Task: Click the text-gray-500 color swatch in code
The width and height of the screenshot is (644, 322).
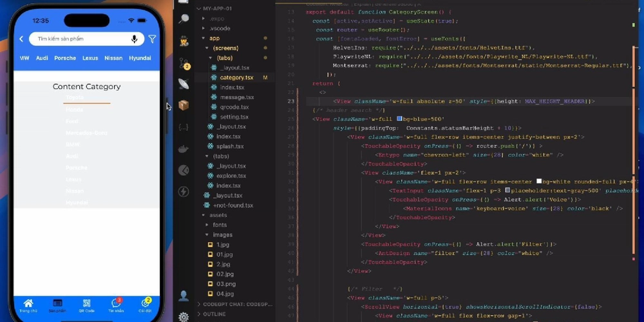Action: pyautogui.click(x=508, y=190)
